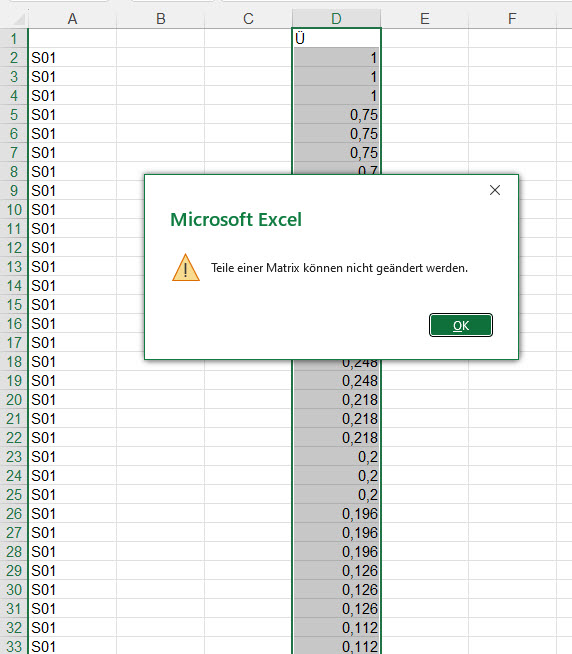Select column A header

click(72, 19)
